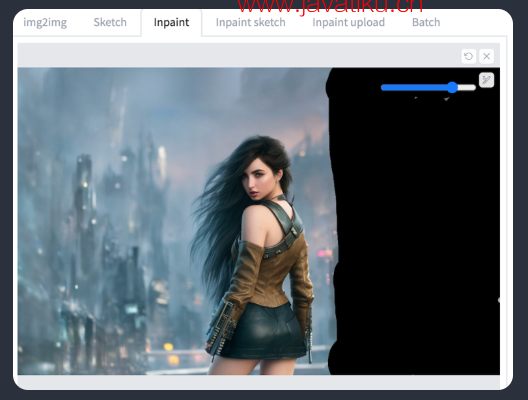This screenshot has width=528, height=400.
Task: Switch to the img2img tab
Action: pos(45,23)
